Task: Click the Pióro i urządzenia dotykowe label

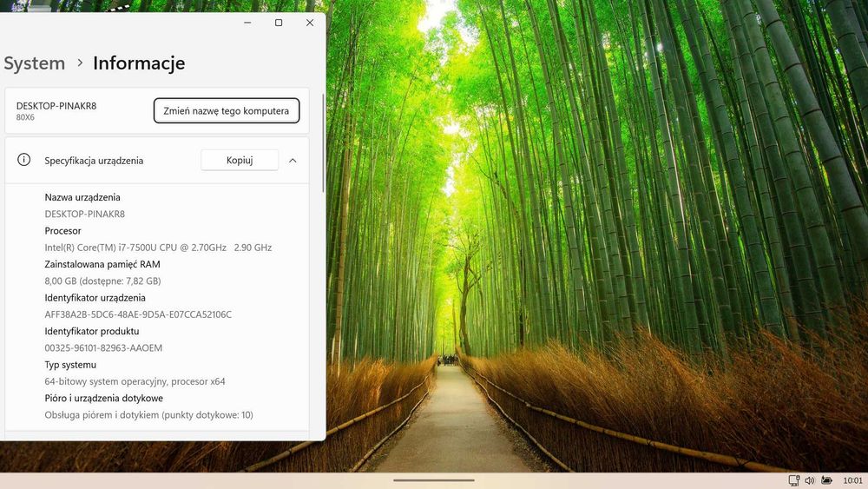Action: pyautogui.click(x=103, y=398)
